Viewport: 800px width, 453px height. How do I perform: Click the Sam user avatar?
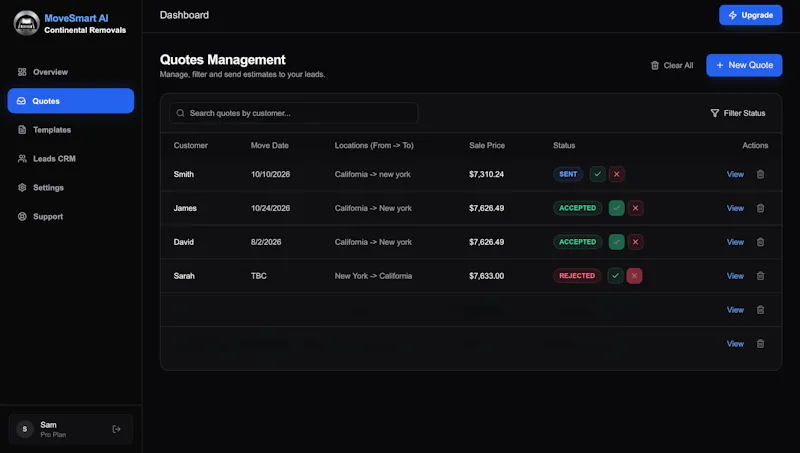24,429
